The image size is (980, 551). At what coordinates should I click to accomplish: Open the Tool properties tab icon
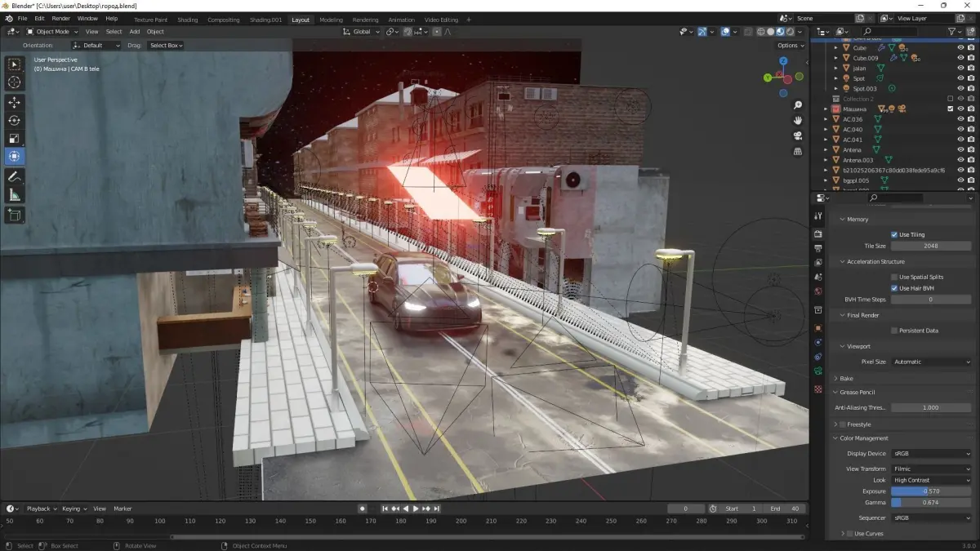click(818, 216)
